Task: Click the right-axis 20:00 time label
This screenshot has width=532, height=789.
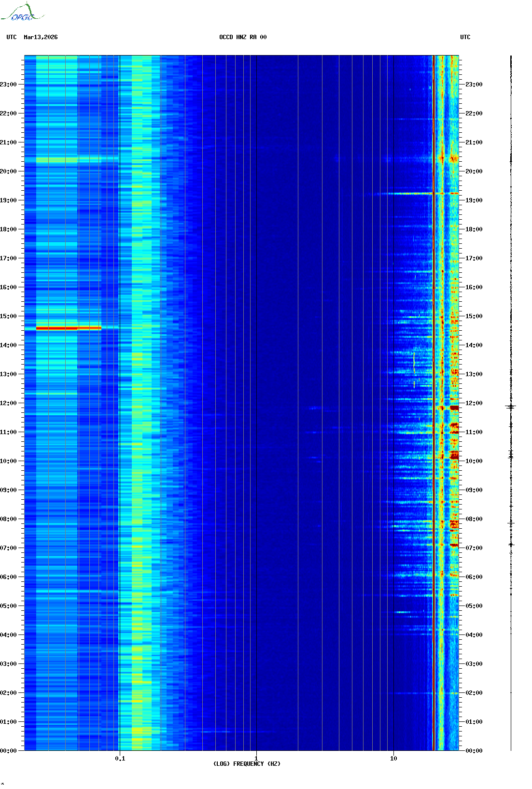Action: (x=474, y=171)
